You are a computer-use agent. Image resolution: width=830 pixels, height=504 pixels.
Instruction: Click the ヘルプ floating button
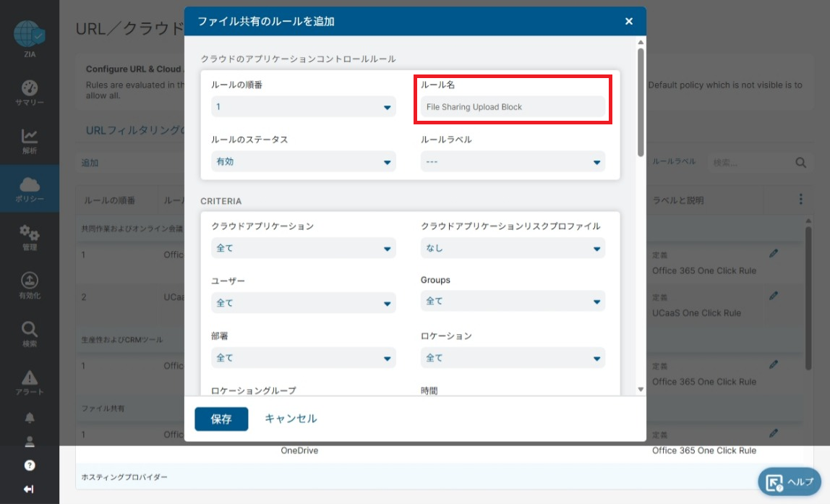click(x=789, y=482)
